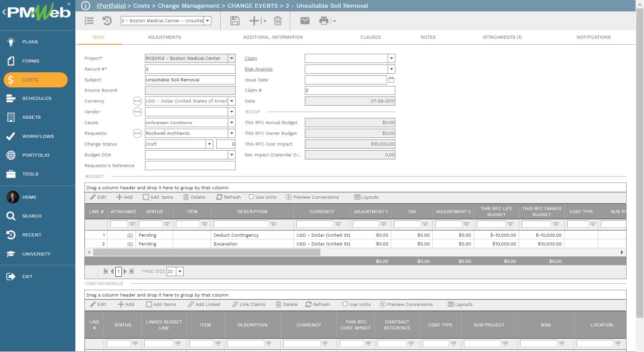Click Edit in the Budget grid toolbar
The width and height of the screenshot is (644, 352).
(98, 197)
